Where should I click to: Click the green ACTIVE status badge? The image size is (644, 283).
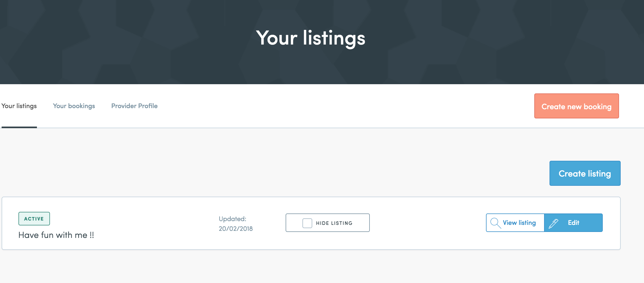[34, 219]
